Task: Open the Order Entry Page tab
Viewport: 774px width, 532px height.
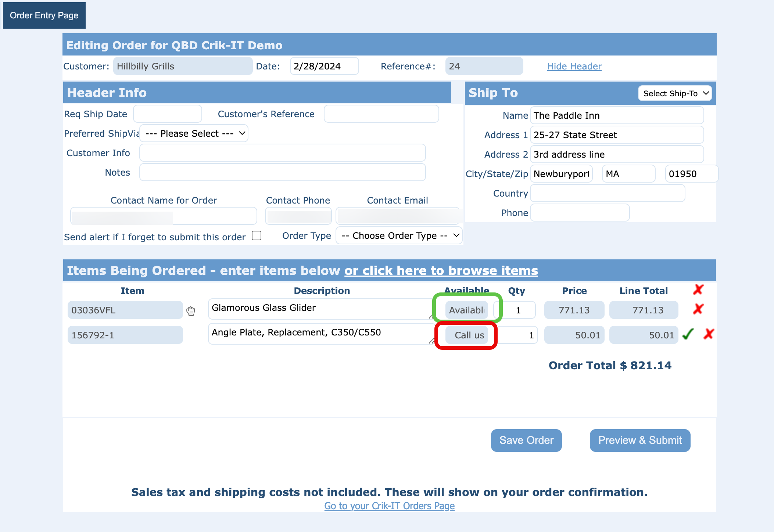Action: [x=44, y=15]
